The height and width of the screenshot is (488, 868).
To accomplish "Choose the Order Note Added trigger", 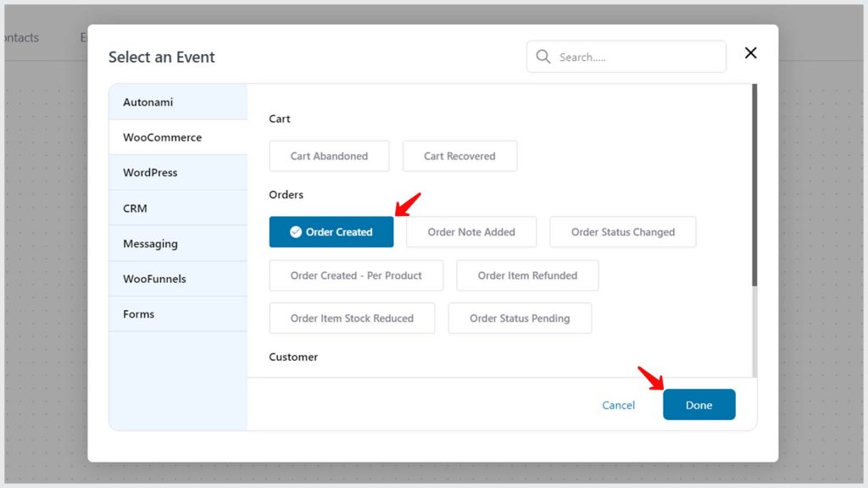I will tap(471, 231).
